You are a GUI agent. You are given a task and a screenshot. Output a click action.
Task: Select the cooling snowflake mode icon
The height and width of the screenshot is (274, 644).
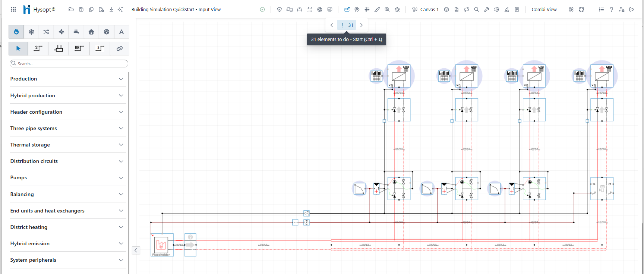coord(31,32)
